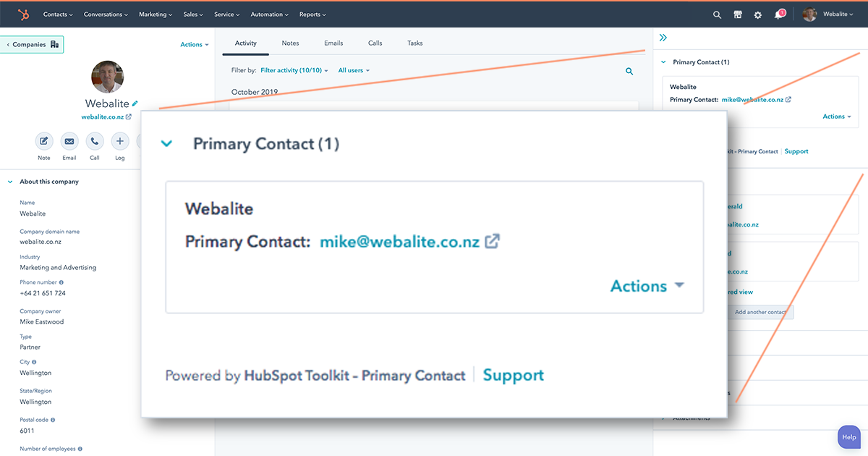Open the All users filter dropdown

354,70
